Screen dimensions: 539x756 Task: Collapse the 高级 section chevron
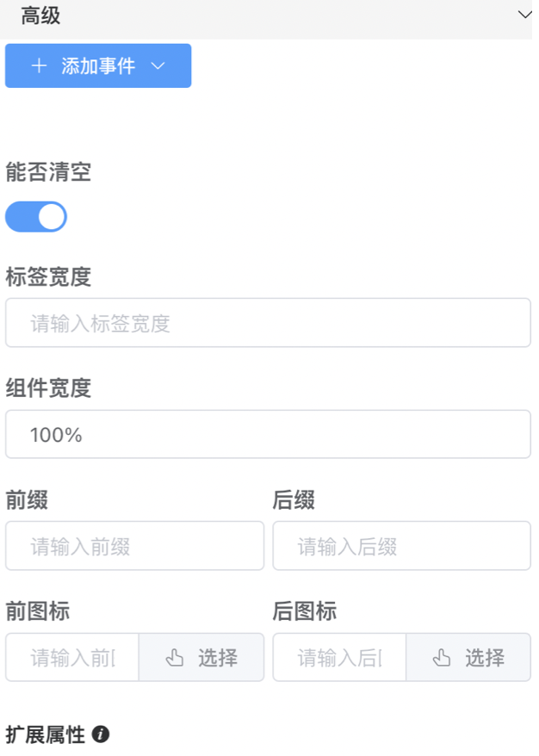pos(524,15)
